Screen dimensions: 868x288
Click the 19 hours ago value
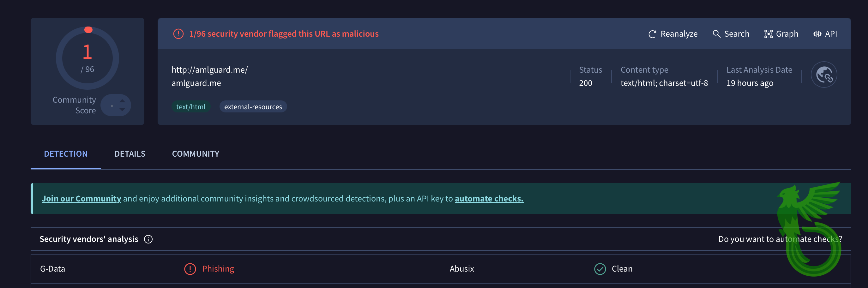coord(750,83)
